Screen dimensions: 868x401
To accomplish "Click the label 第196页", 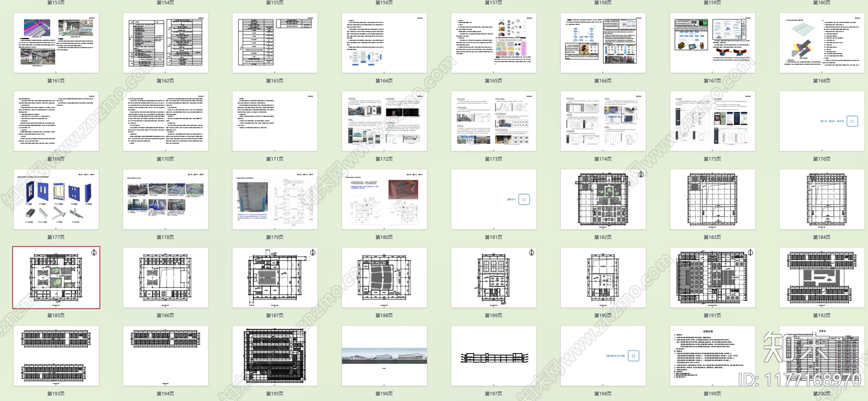I will [x=384, y=393].
